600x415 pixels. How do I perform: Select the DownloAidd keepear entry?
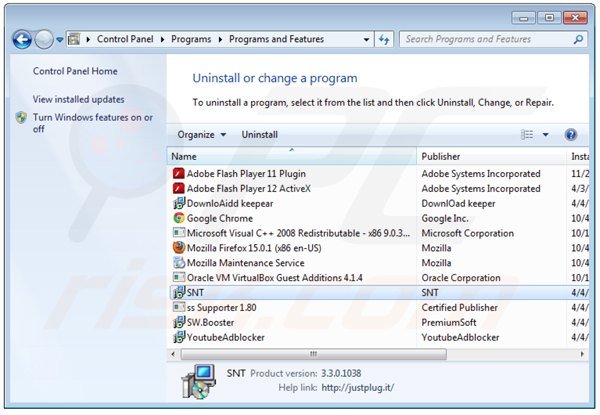(230, 203)
